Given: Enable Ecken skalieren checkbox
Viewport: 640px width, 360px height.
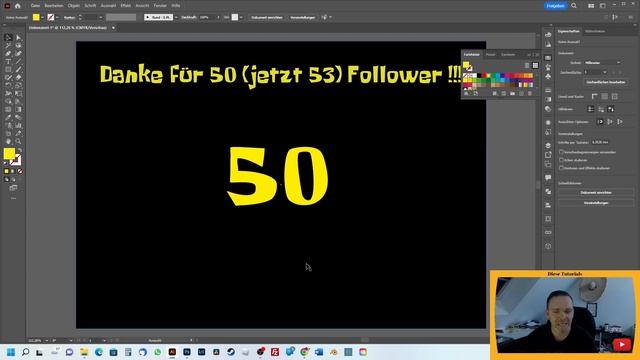Looking at the screenshot, I should [561, 160].
